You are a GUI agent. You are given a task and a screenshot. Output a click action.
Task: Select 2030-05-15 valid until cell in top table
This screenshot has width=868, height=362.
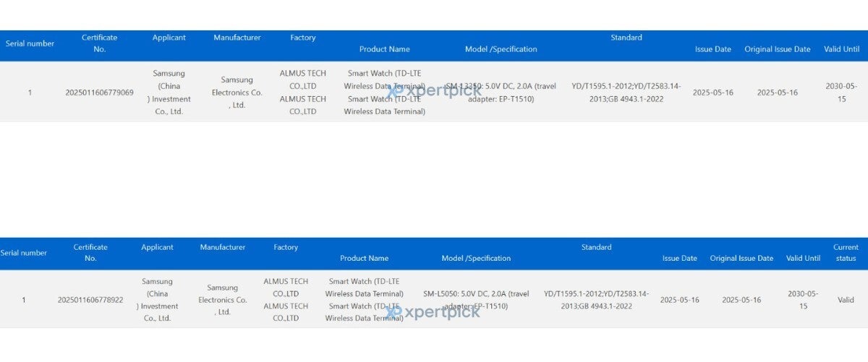(x=841, y=92)
